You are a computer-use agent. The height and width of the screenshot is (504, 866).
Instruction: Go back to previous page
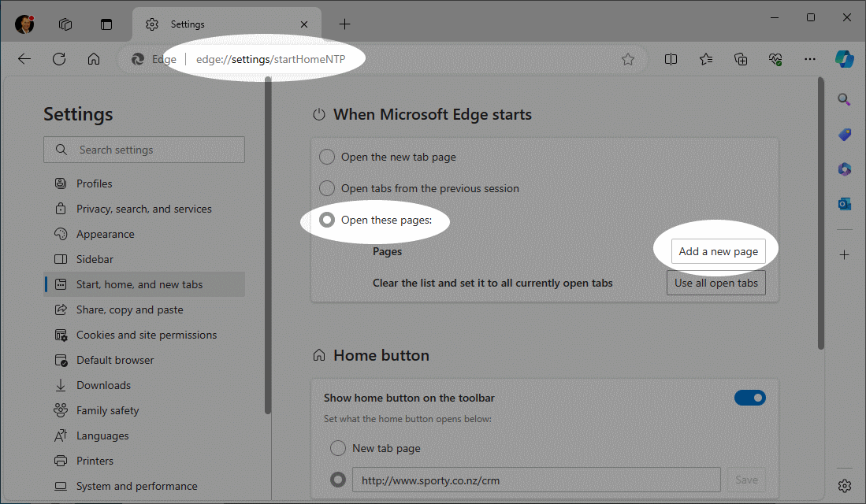24,59
